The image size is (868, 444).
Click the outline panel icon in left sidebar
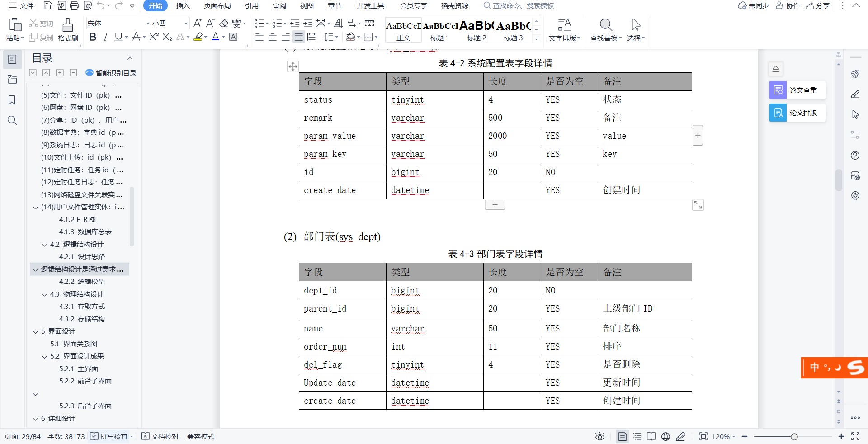[12, 59]
